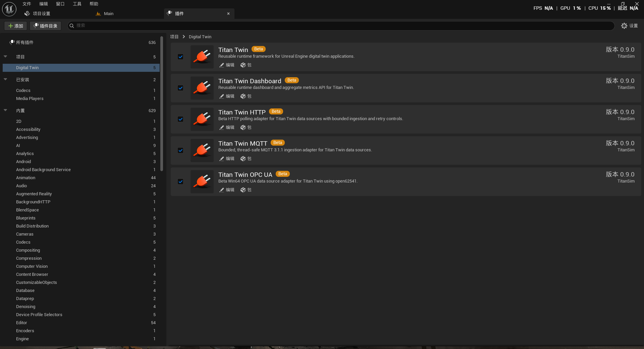This screenshot has width=644, height=349.
Task: Open the 窗口 menu
Action: [60, 4]
